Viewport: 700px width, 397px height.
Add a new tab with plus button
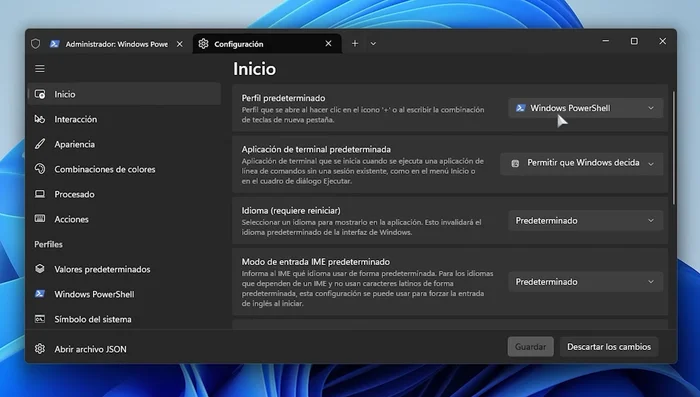tap(355, 43)
